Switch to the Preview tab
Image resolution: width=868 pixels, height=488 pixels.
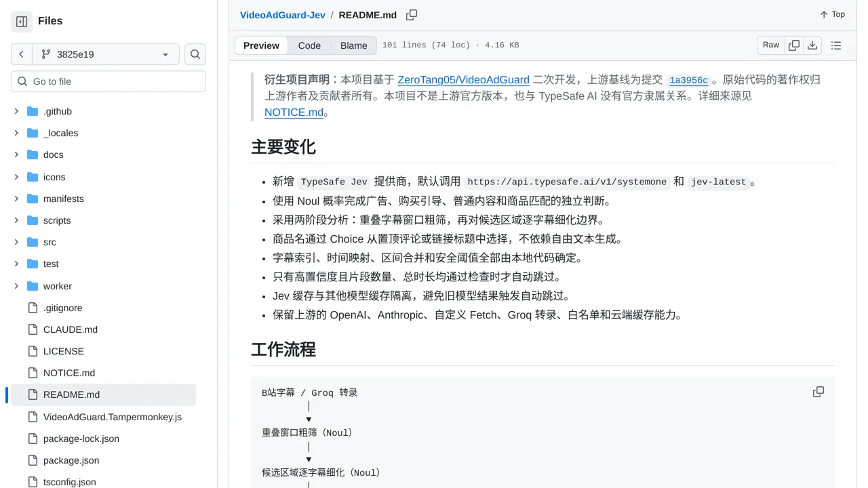(x=261, y=45)
